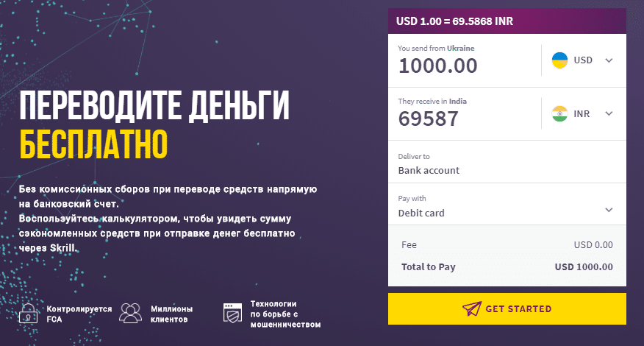Image resolution: width=644 pixels, height=346 pixels.
Task: Click the receive amount field 69587
Action: [429, 119]
